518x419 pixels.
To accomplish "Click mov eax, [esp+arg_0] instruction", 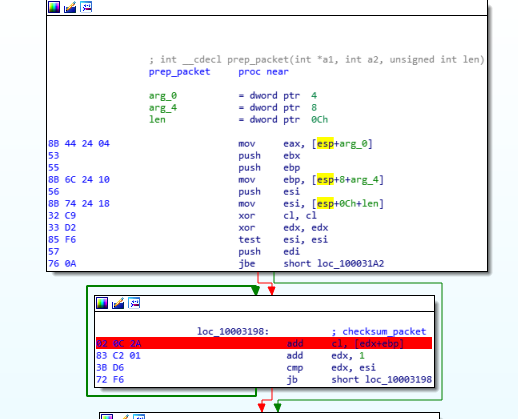I will (305, 144).
